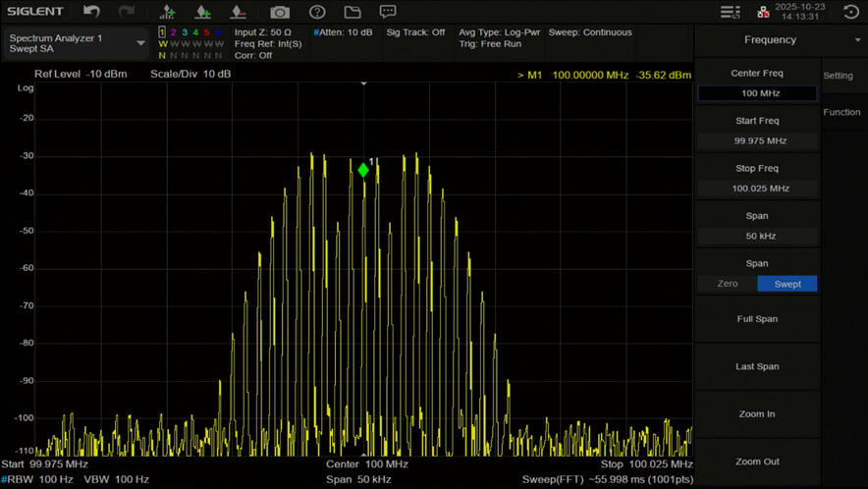Screen dimensions: 868x489
Task: Open the file folder icon
Action: coord(353,12)
